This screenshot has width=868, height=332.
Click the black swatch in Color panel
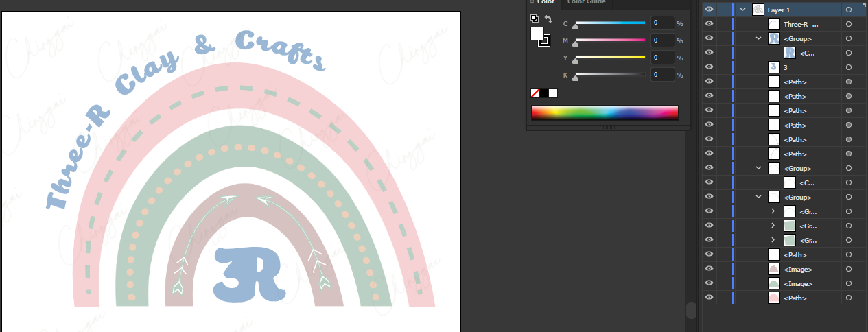click(x=544, y=93)
